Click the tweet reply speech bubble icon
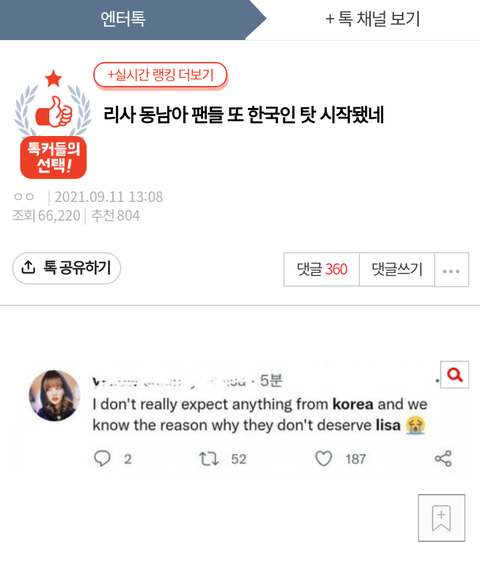The width and height of the screenshot is (480, 570). [x=102, y=458]
